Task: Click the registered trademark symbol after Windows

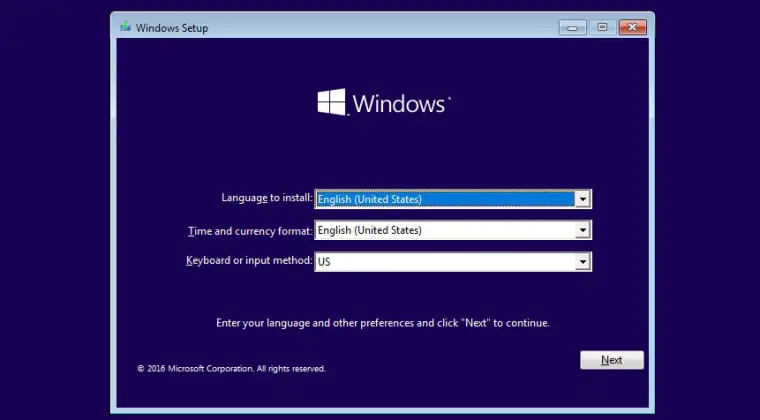Action: (449, 97)
